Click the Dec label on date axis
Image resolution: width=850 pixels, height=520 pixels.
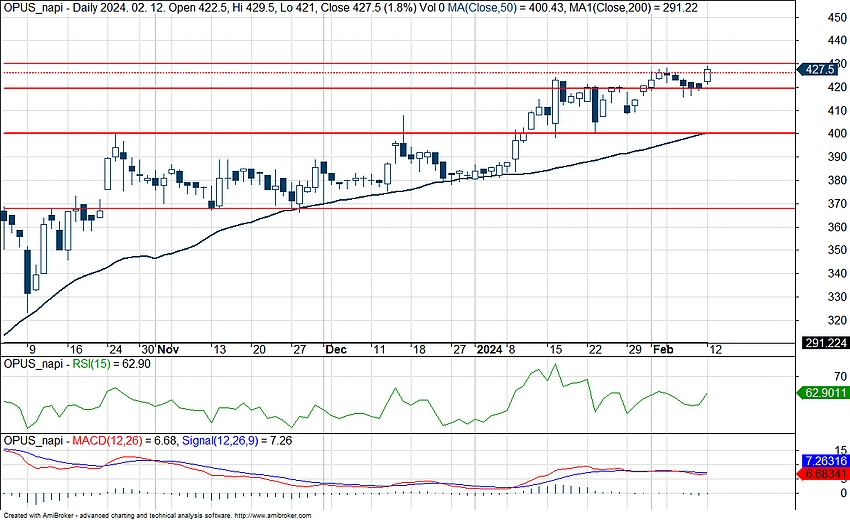(x=336, y=350)
